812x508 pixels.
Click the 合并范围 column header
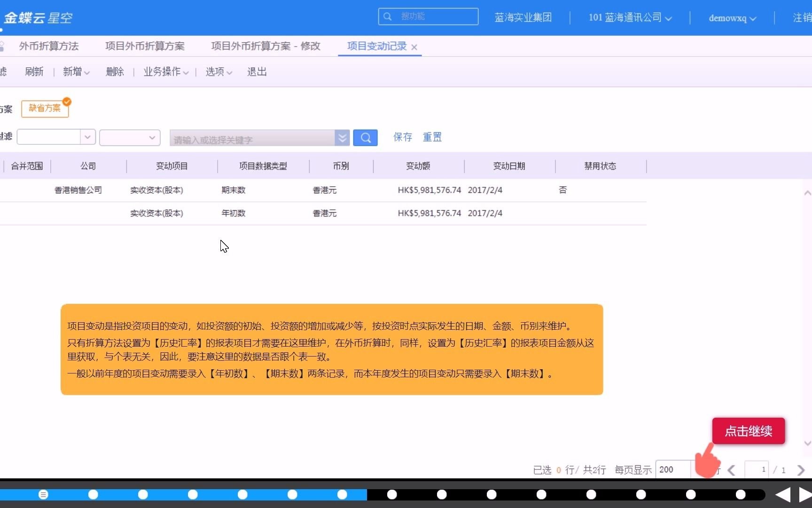click(x=27, y=166)
